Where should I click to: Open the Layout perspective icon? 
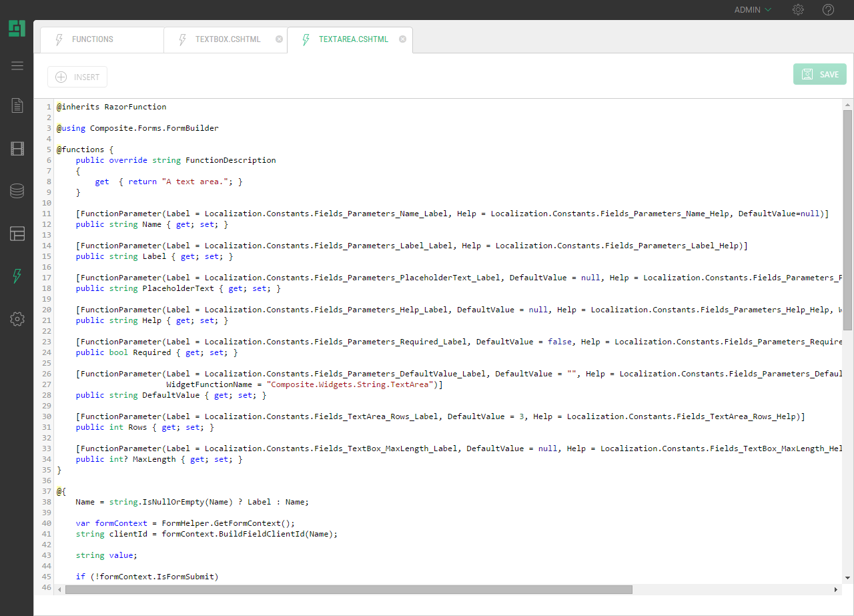tap(17, 234)
